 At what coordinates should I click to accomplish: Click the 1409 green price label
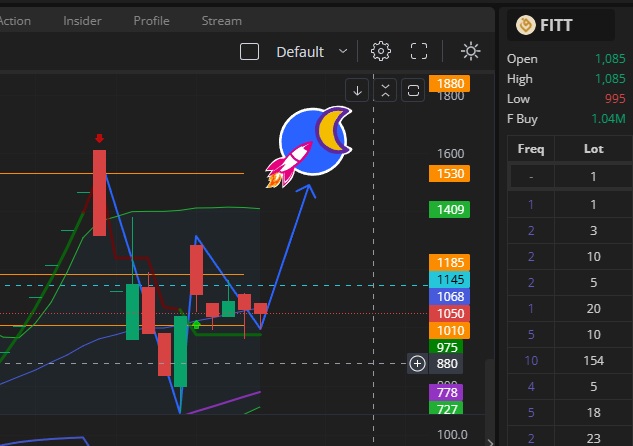[449, 209]
